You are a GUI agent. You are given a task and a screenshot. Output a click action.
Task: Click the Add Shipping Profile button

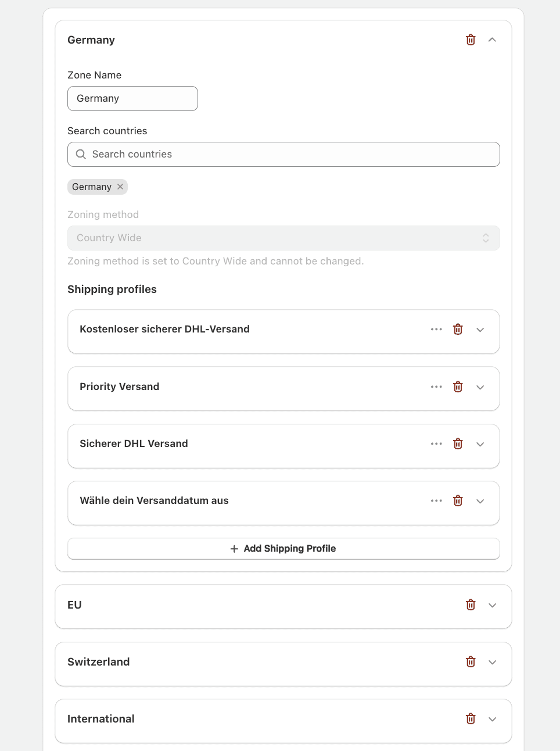click(283, 549)
